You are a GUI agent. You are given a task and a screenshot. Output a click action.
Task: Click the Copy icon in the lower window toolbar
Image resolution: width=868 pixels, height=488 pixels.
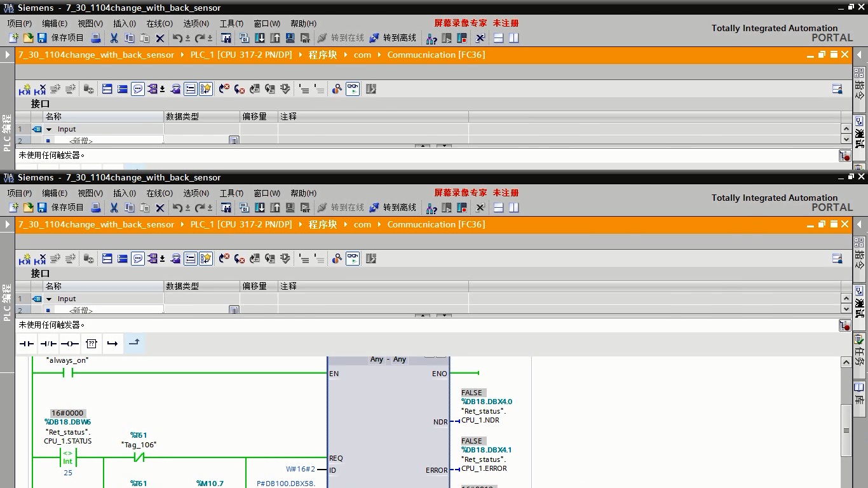point(130,208)
